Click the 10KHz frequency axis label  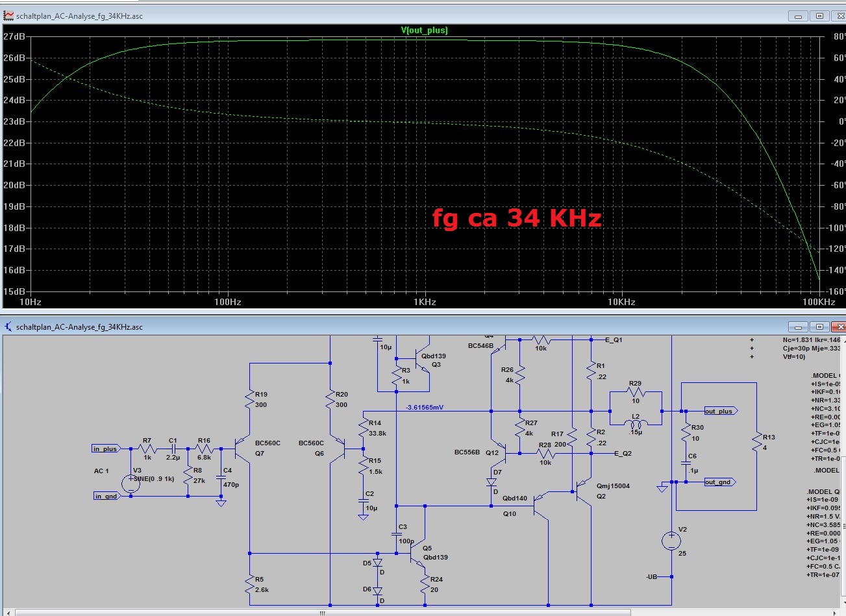[621, 302]
